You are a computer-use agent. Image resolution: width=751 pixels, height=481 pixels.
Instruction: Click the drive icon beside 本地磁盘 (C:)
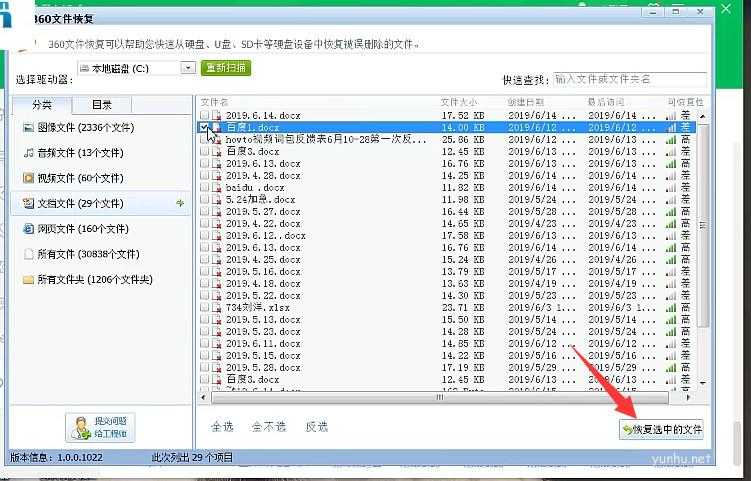coord(85,69)
